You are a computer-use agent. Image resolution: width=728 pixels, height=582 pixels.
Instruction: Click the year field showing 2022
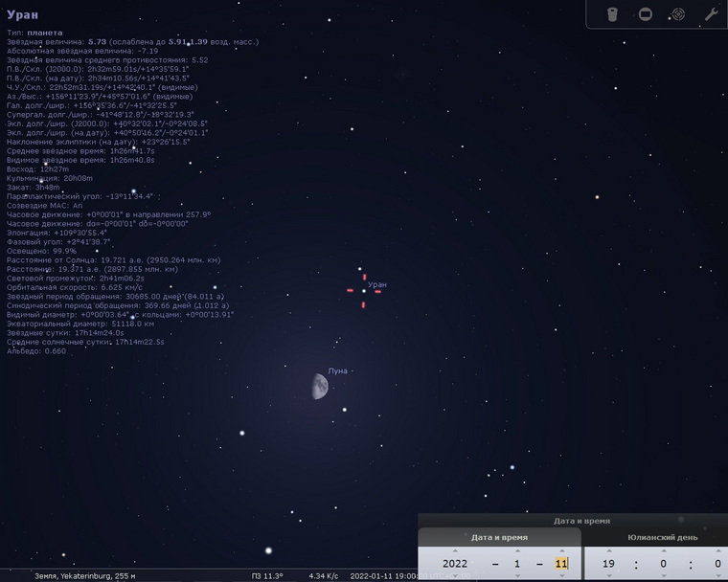tap(455, 564)
